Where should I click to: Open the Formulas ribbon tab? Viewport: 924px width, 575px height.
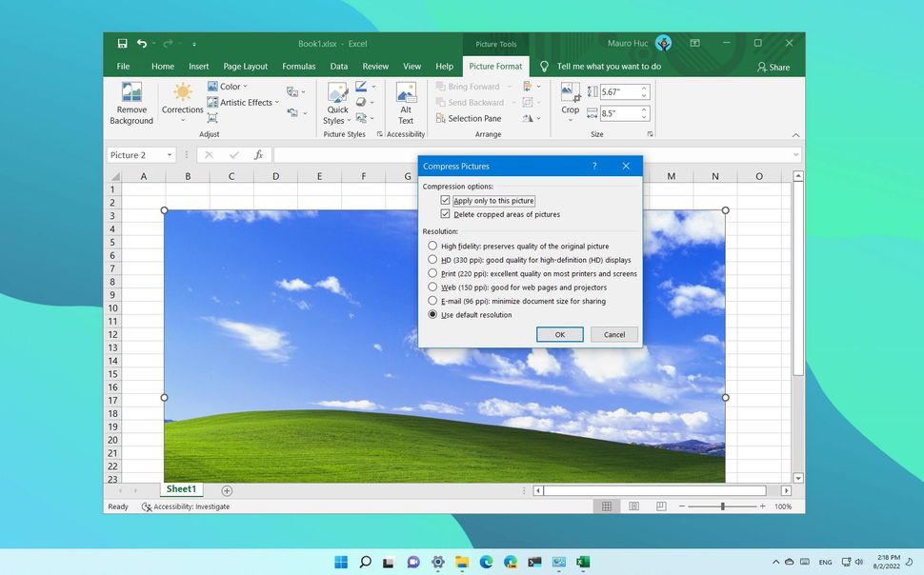[298, 66]
